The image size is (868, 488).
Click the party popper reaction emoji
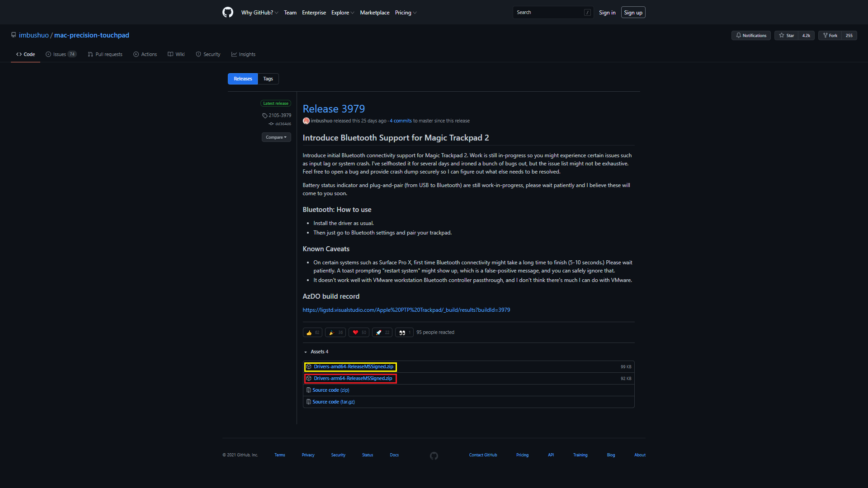332,333
